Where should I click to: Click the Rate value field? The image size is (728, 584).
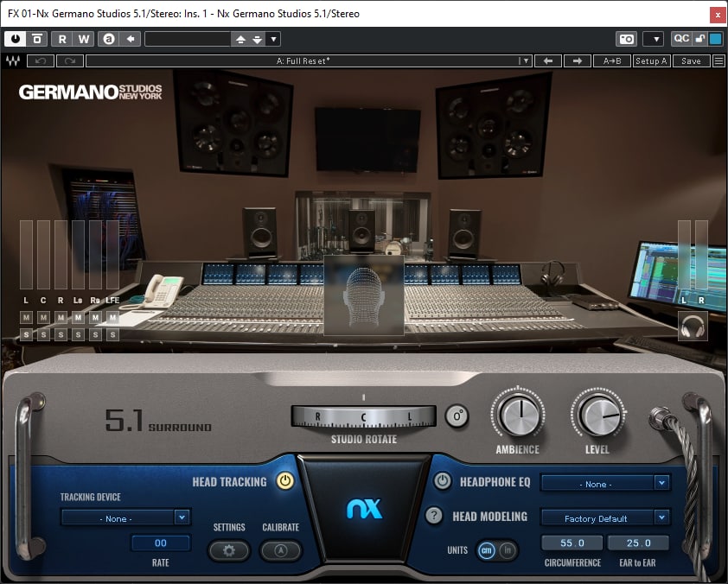pos(161,543)
